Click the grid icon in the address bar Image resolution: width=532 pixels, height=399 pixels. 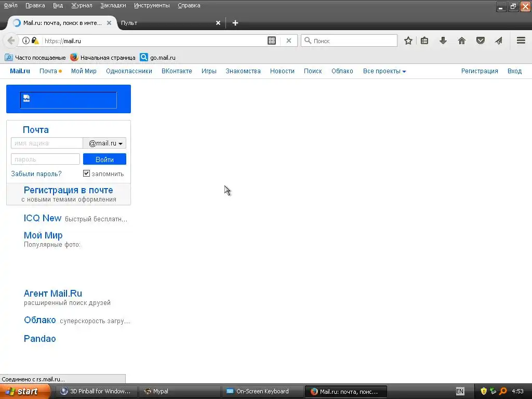point(272,41)
